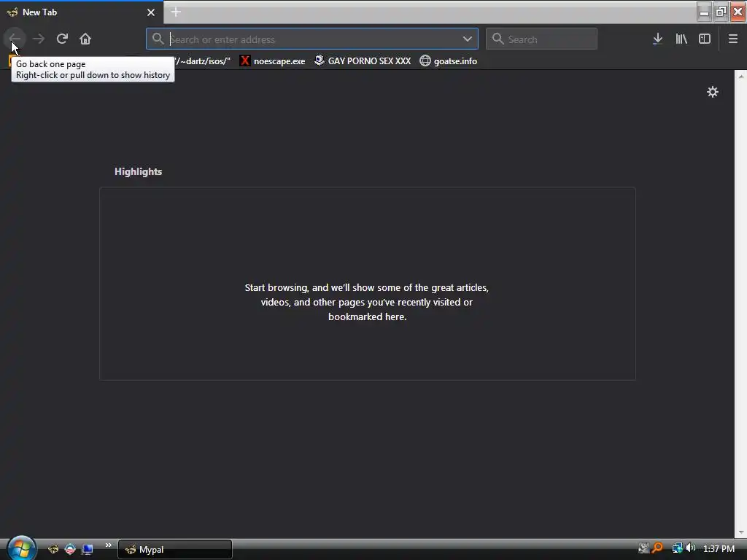This screenshot has height=560, width=747.
Task: Click the scrollbar down arrow
Action: 741,532
